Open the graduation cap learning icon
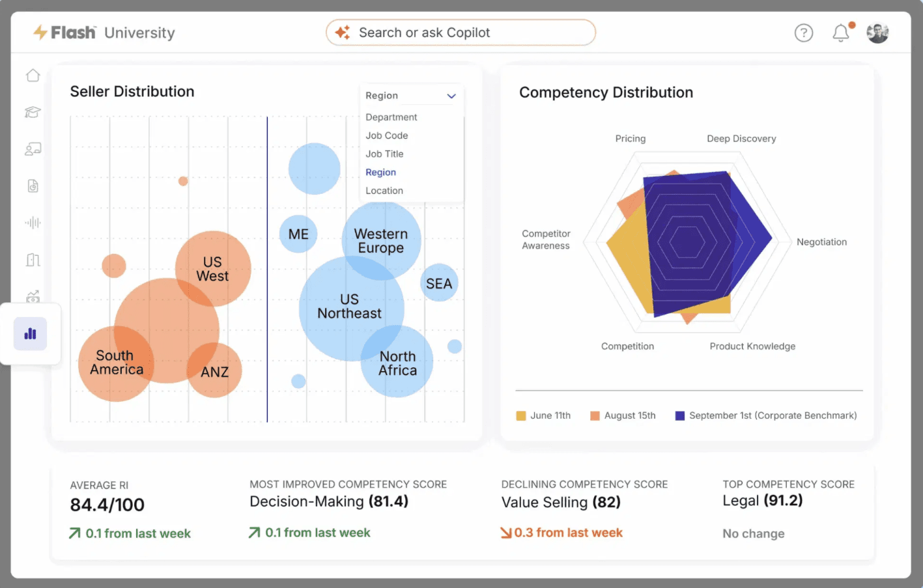Viewport: 923px width, 588px height. tap(33, 112)
